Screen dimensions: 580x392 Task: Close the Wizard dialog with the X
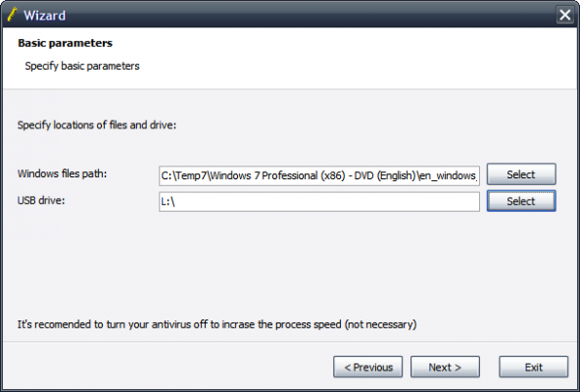(565, 15)
